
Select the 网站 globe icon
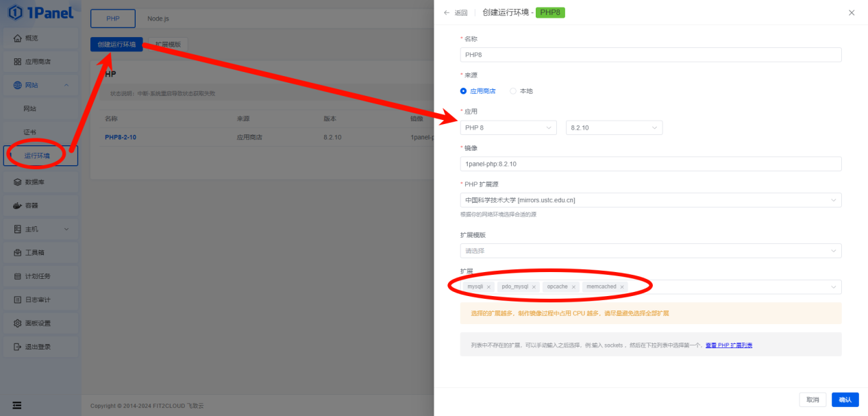pyautogui.click(x=18, y=85)
